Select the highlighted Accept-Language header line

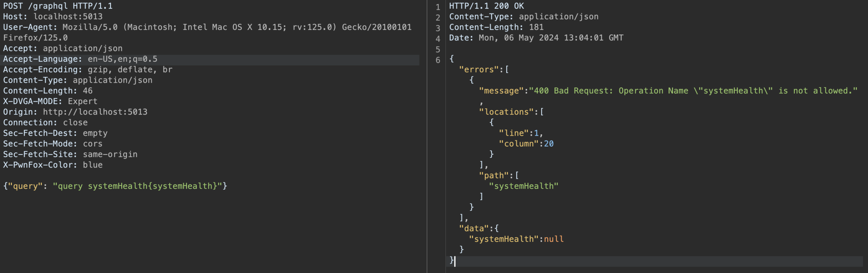[80, 59]
